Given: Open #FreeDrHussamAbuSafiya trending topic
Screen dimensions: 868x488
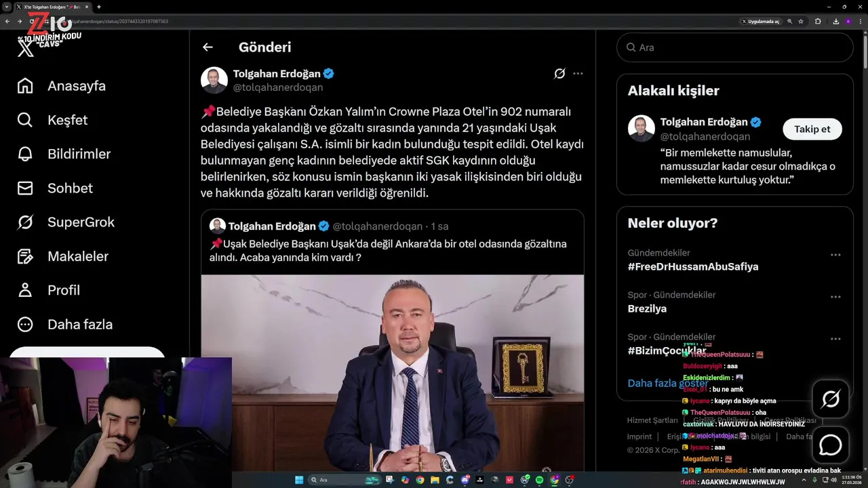Looking at the screenshot, I should point(693,266).
